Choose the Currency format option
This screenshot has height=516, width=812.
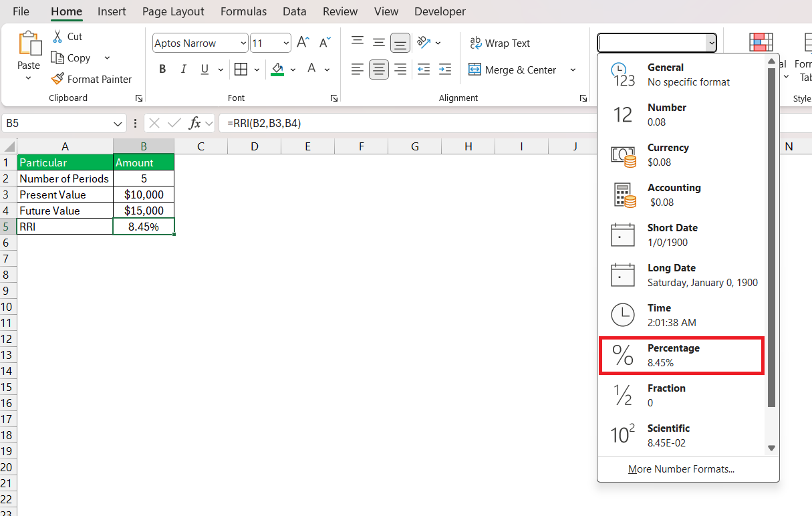682,155
